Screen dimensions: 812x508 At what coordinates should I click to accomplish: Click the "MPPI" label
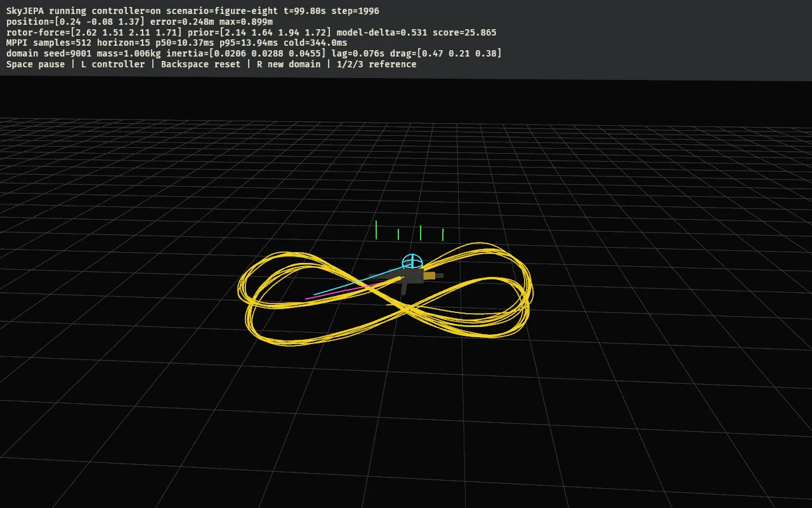tap(17, 43)
